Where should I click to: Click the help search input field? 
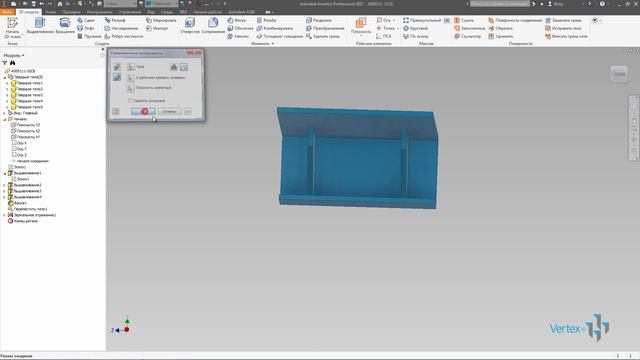coord(500,4)
